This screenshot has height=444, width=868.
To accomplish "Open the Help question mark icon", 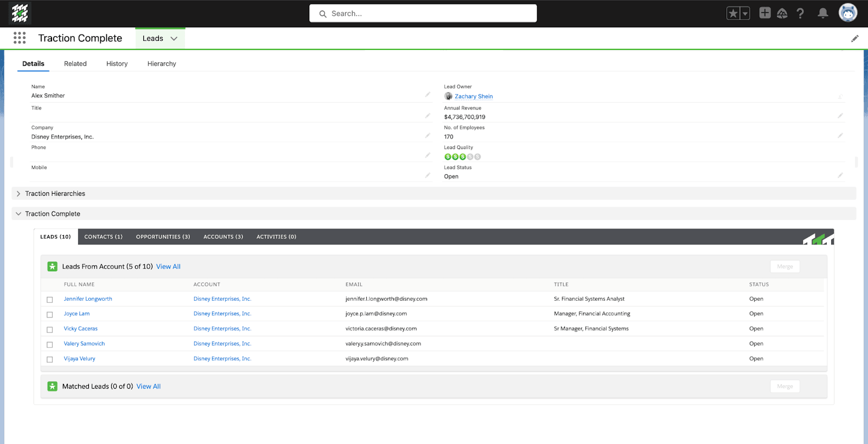I will point(800,14).
